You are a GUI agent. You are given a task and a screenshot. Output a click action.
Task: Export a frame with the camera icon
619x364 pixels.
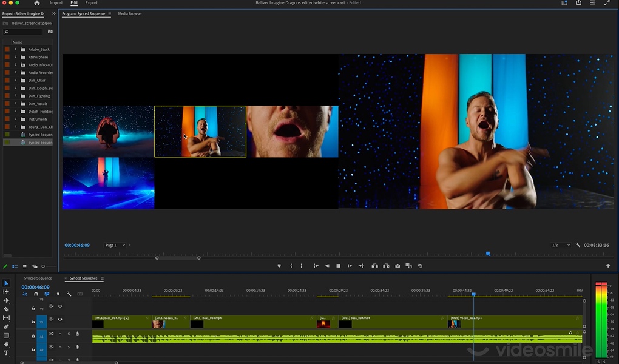coord(397,266)
